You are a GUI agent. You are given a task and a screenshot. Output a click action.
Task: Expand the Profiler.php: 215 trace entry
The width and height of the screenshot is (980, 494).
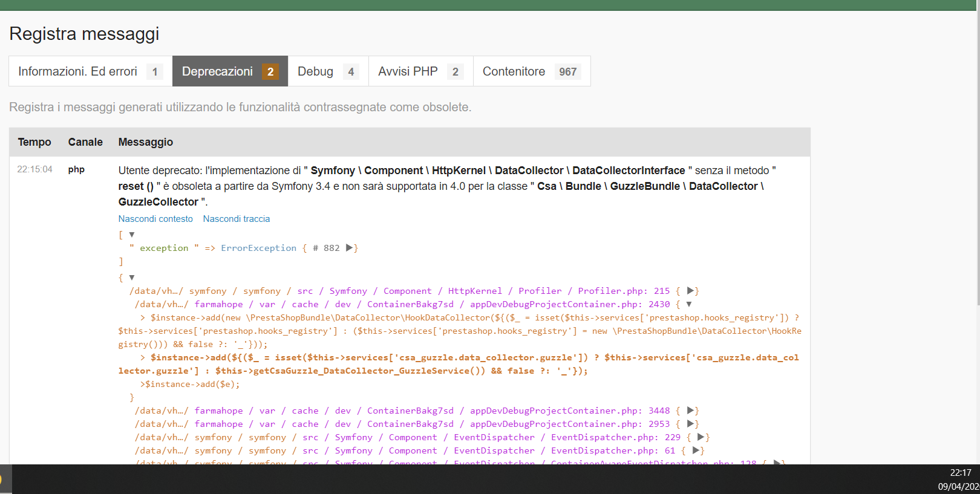click(x=691, y=291)
